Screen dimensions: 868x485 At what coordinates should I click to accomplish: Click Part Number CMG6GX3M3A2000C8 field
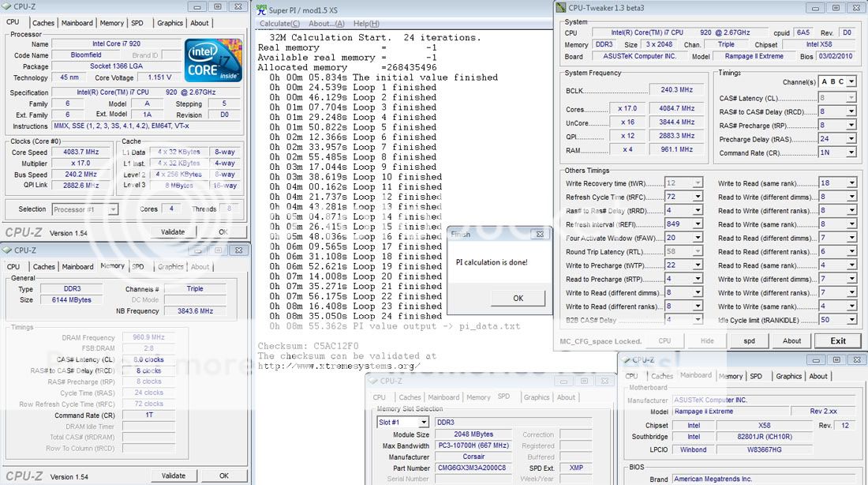click(x=472, y=468)
